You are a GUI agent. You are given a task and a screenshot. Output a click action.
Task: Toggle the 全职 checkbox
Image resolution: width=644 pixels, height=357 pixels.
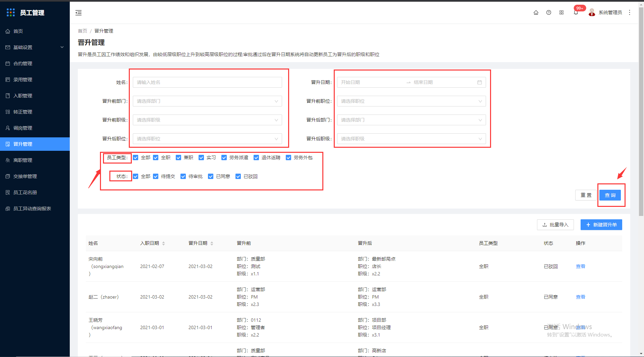[x=156, y=158]
